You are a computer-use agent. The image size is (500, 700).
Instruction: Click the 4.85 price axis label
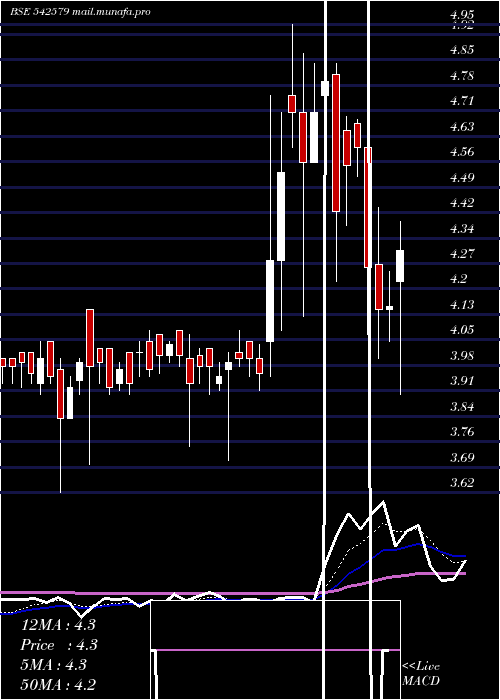coord(462,50)
